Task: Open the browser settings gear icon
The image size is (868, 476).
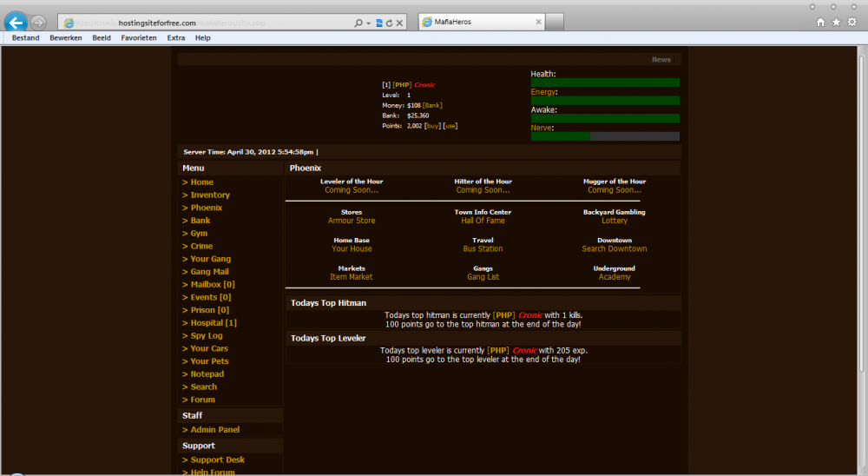Action: (852, 23)
